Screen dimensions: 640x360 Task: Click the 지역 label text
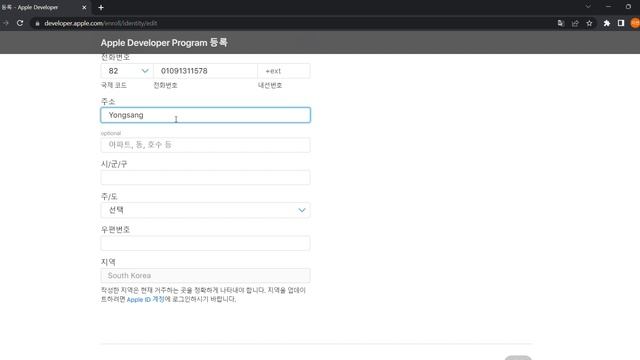click(x=108, y=262)
